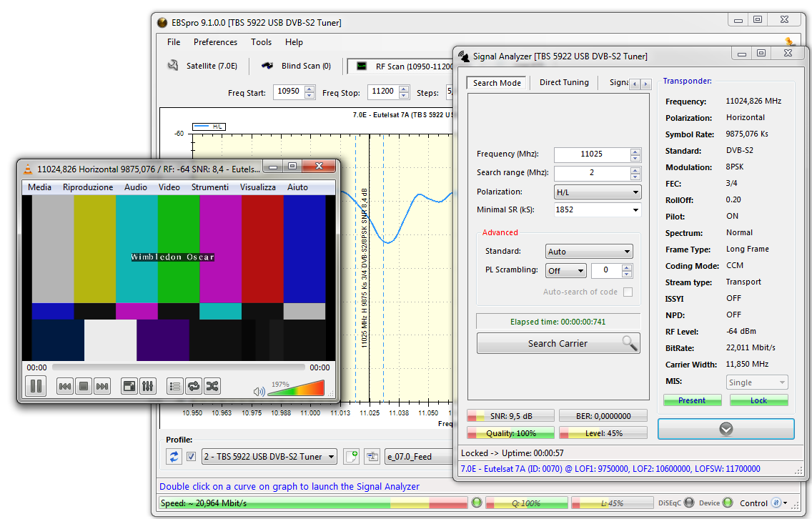Increase Search range with up arrow
The height and width of the screenshot is (519, 812).
pos(635,170)
